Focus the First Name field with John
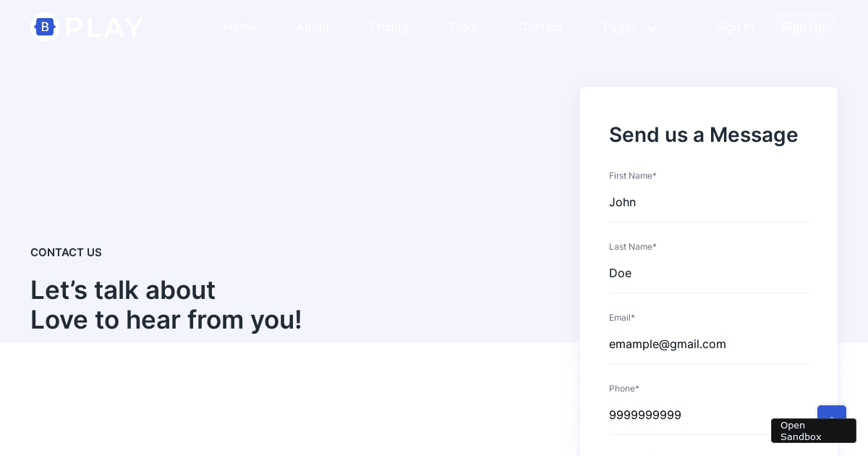Screen dimensions: 868x456 (x=709, y=203)
